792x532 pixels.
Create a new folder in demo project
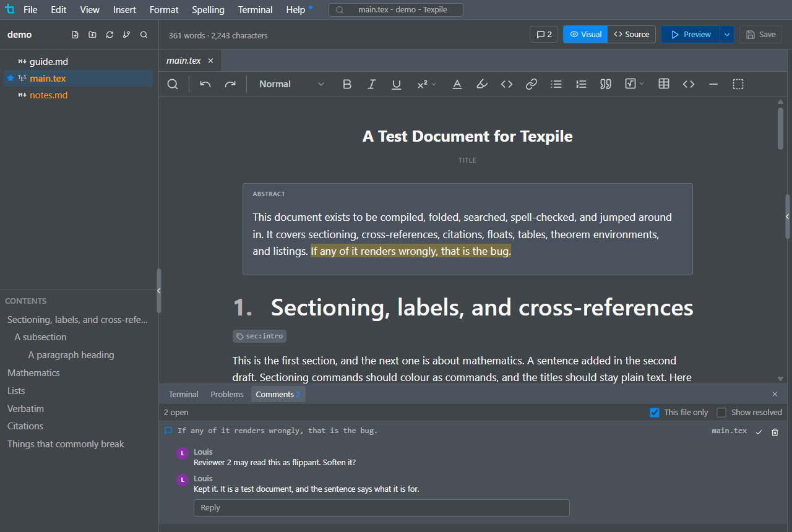tap(92, 35)
